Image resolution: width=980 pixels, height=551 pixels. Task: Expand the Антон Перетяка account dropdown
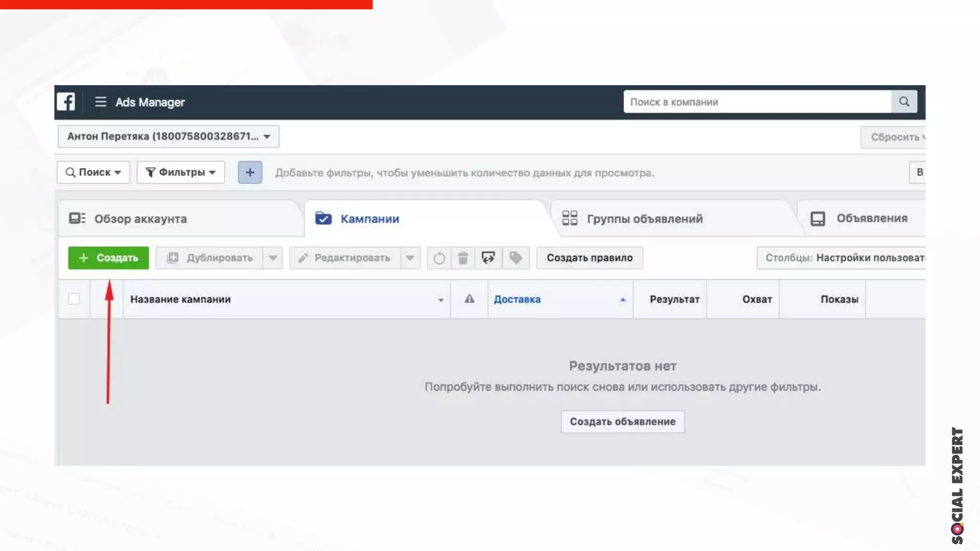[x=168, y=136]
